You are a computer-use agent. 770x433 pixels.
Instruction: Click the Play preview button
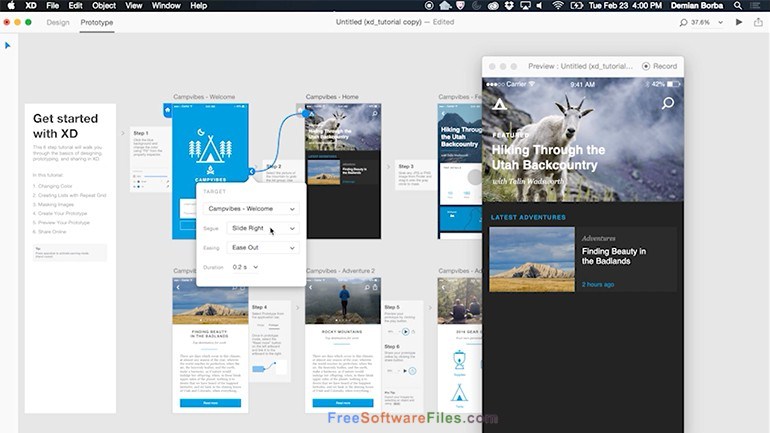[x=739, y=22]
